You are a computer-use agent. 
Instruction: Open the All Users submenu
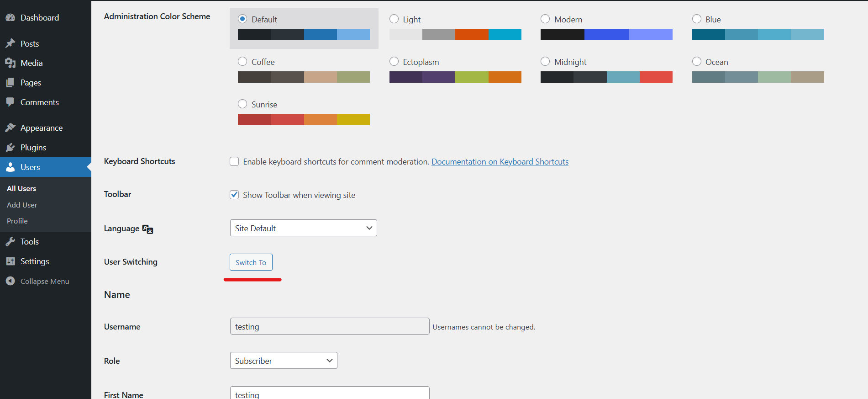click(21, 188)
